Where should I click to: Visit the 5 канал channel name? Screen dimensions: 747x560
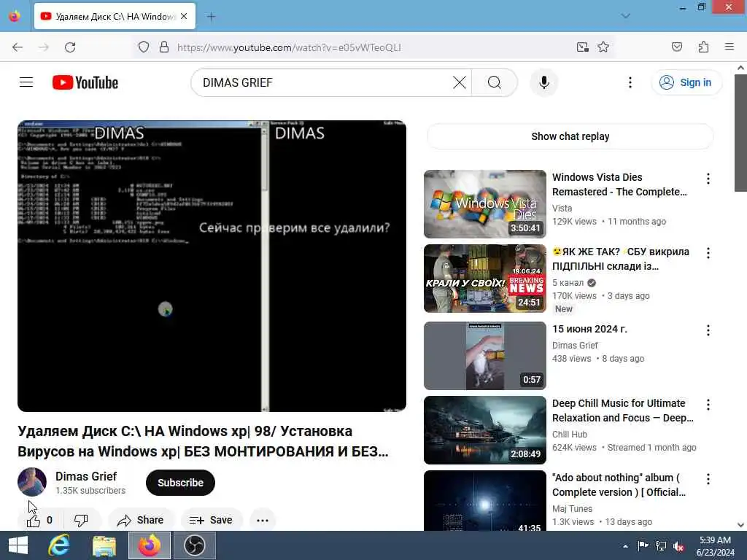[x=568, y=282]
